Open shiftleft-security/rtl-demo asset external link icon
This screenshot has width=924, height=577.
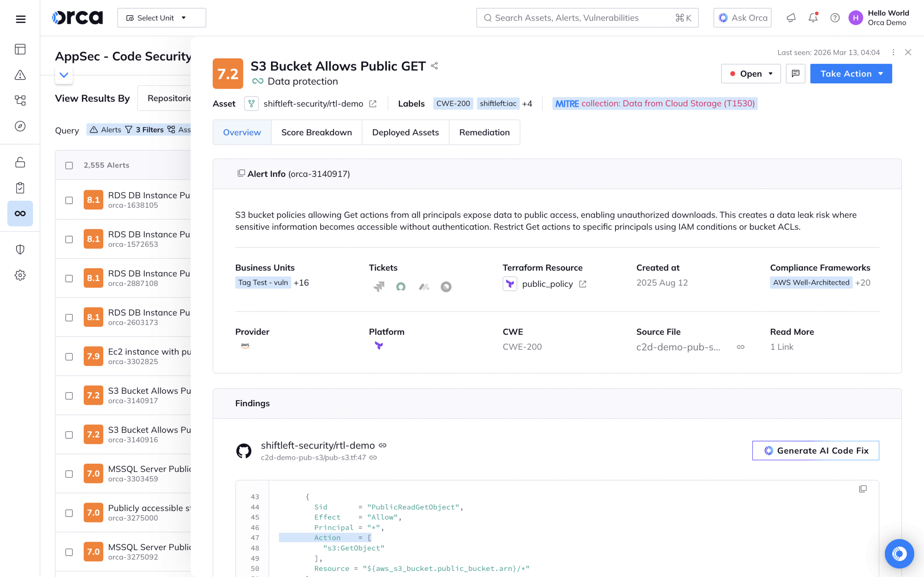tap(373, 104)
